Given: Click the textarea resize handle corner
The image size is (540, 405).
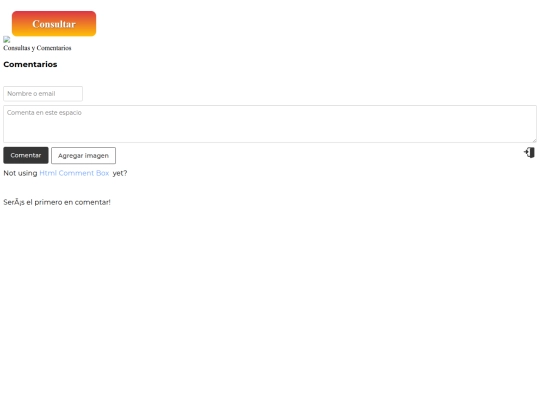Looking at the screenshot, I should [x=534, y=140].
